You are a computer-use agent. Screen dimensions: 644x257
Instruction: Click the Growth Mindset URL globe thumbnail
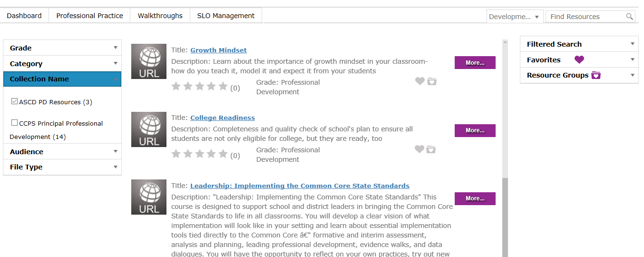pyautogui.click(x=149, y=61)
